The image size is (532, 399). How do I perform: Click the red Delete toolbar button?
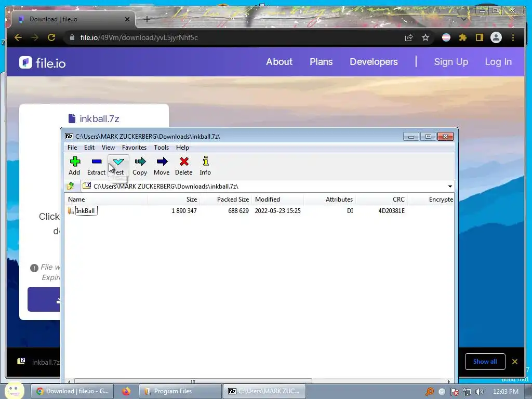(x=183, y=166)
